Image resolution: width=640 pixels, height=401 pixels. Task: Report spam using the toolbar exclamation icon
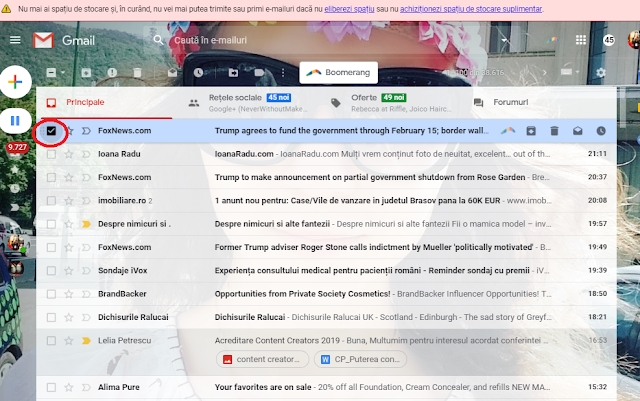tap(112, 73)
